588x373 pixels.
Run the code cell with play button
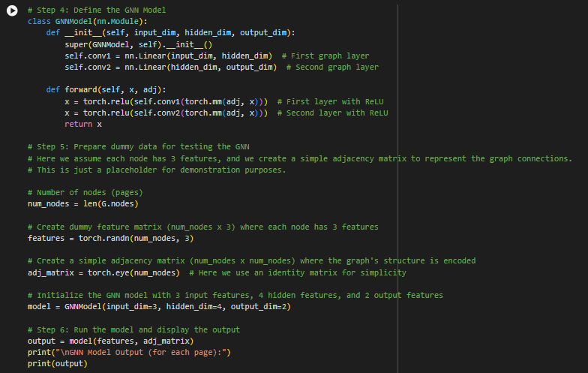point(12,11)
